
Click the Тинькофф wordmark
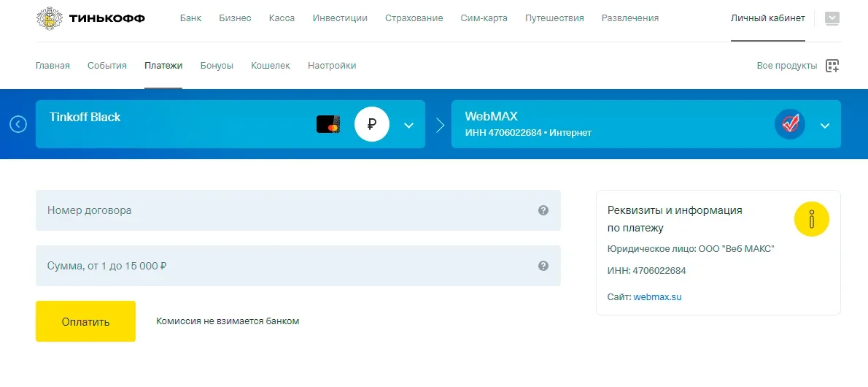click(x=107, y=18)
